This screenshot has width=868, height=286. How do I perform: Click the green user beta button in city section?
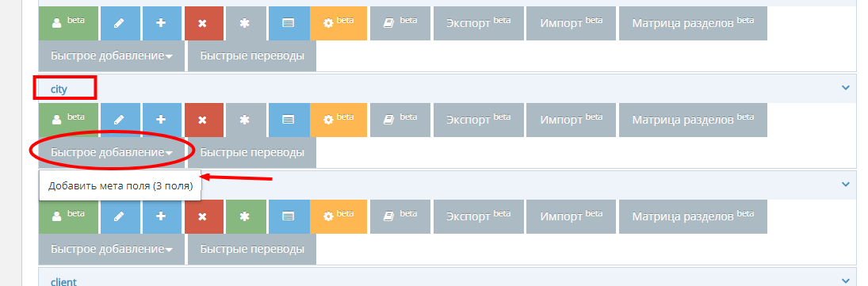(68, 120)
